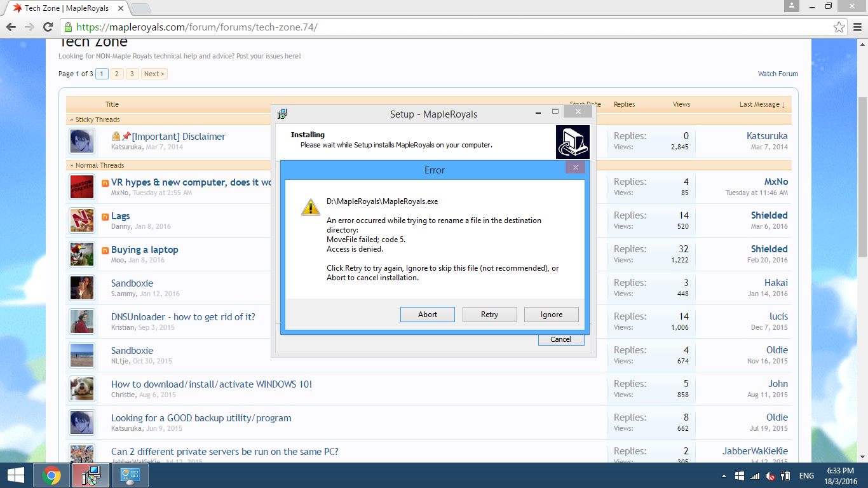Click the Next > pagination link
The image size is (868, 488).
pyautogui.click(x=154, y=74)
